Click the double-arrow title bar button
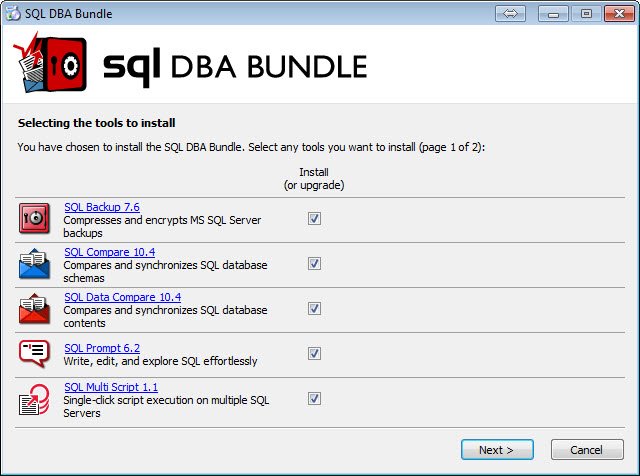The height and width of the screenshot is (476, 640). point(510,14)
